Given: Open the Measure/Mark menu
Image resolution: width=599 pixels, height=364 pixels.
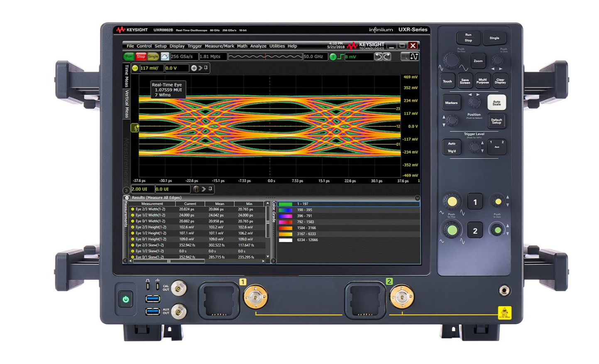Looking at the screenshot, I should (x=219, y=46).
